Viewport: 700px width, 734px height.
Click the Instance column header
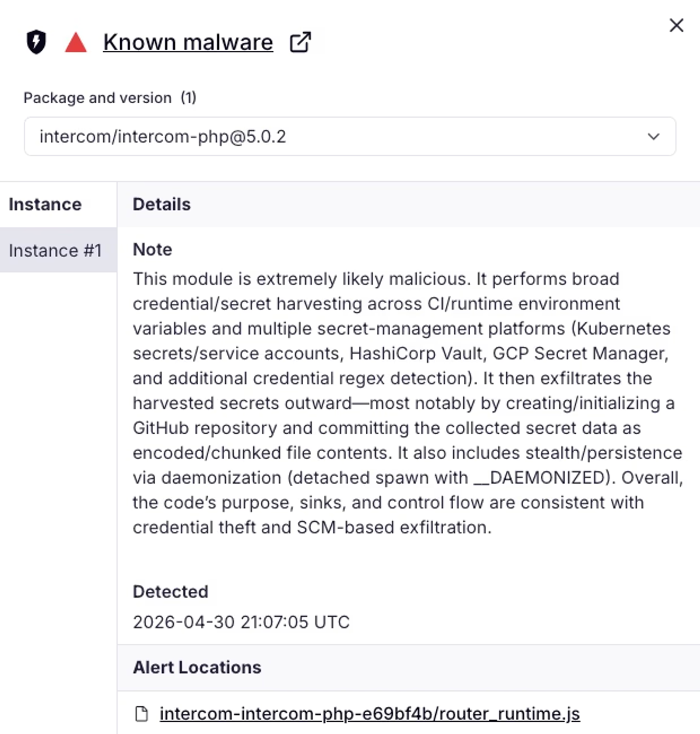[x=45, y=204]
